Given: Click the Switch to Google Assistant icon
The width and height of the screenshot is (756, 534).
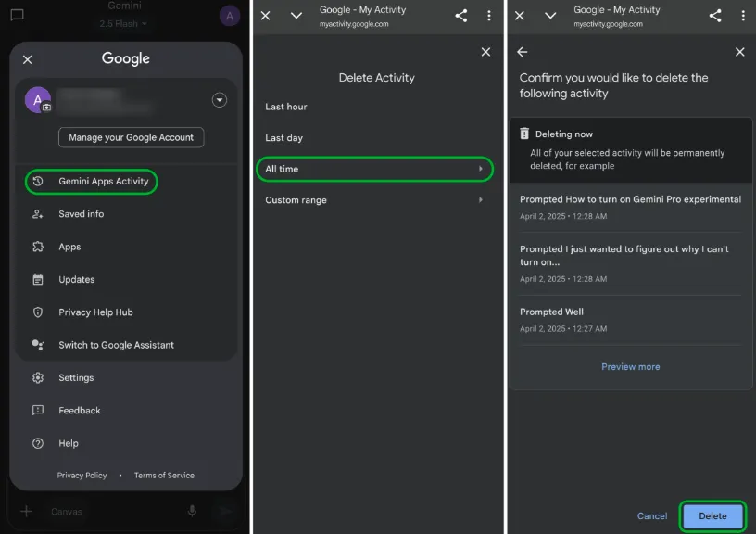Looking at the screenshot, I should [38, 345].
